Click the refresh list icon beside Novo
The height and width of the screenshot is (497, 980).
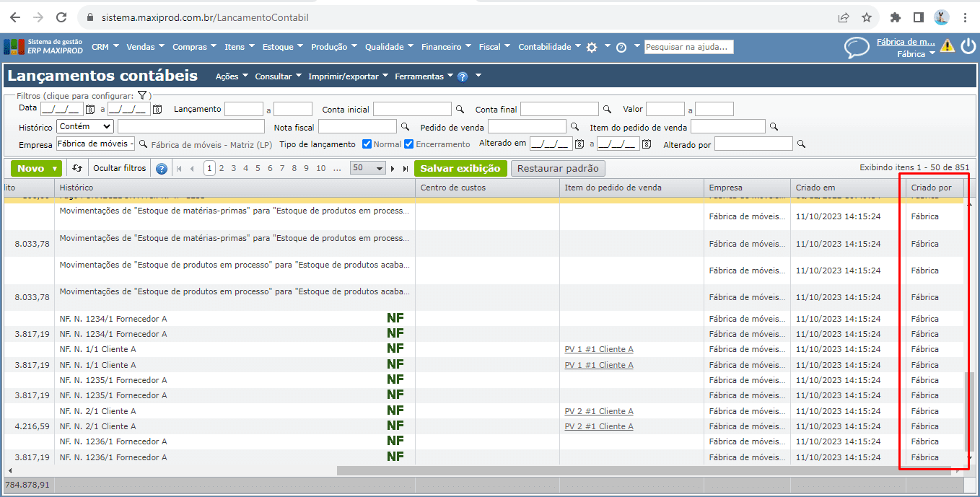(x=77, y=168)
